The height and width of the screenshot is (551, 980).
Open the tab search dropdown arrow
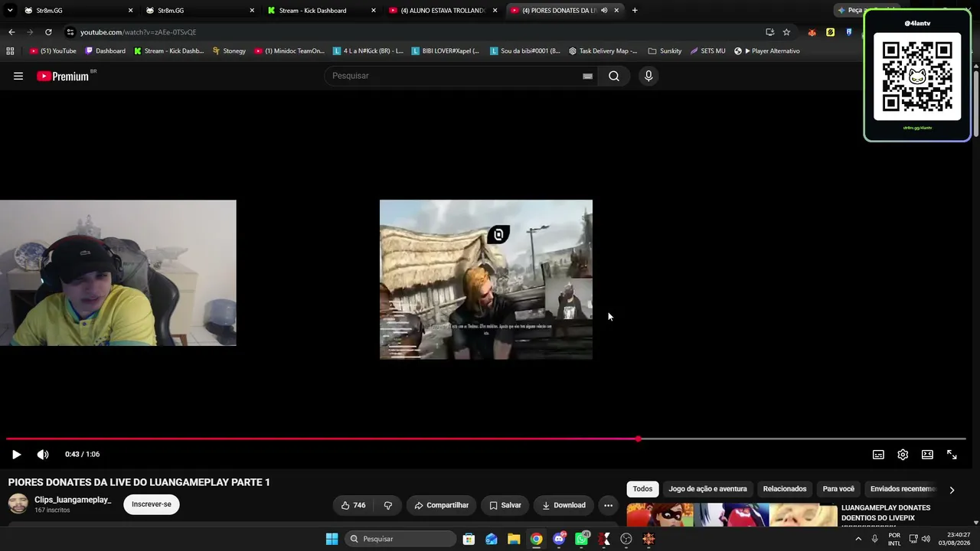[10, 10]
